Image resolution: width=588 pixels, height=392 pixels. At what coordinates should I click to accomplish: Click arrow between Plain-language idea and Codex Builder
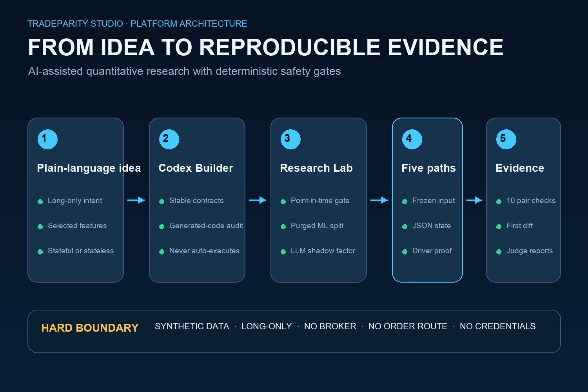136,200
